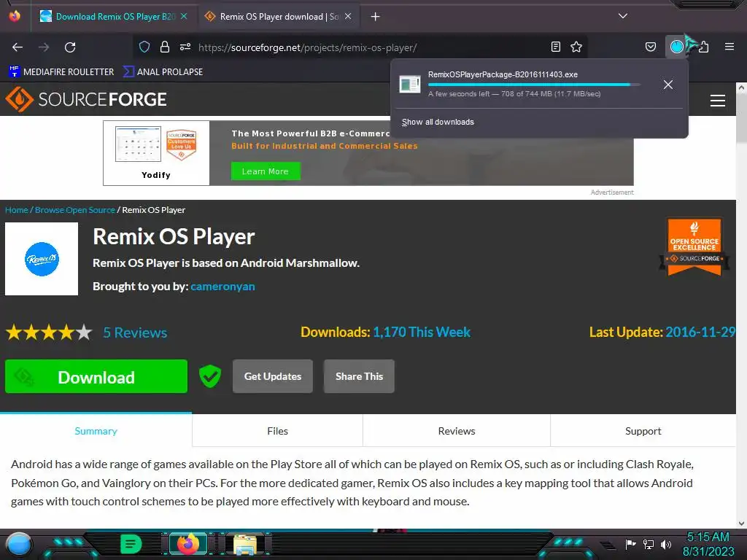747x560 pixels.
Task: Click Learn More in the Yodify ad
Action: click(x=266, y=171)
